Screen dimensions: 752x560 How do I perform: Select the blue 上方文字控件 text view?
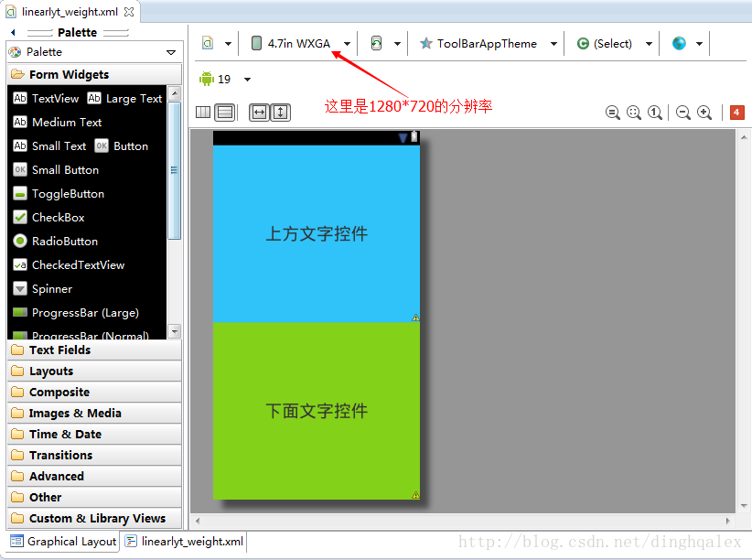point(317,233)
